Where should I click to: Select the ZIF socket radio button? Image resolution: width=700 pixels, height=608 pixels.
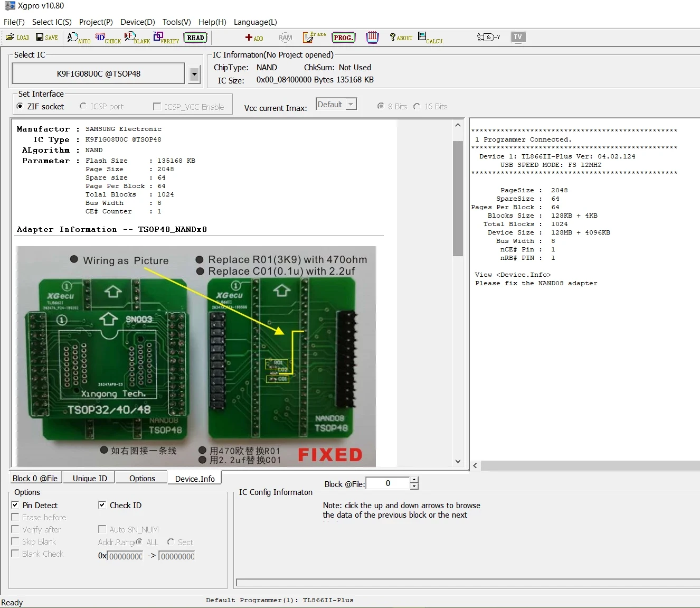coord(20,106)
